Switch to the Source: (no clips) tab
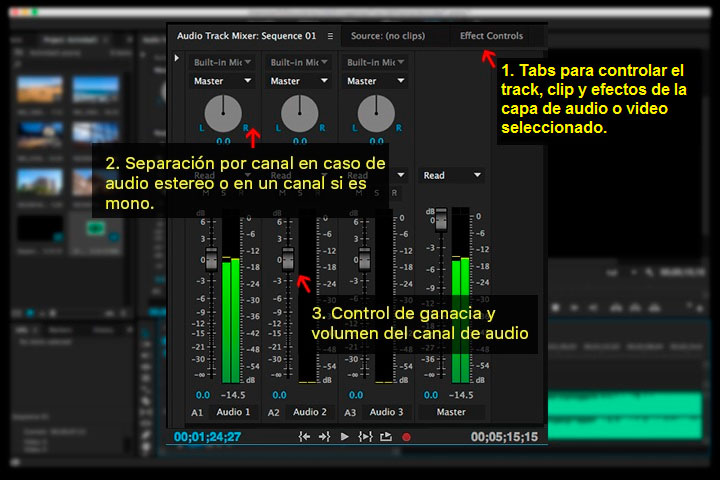Viewport: 720px width, 480px height. click(388, 36)
